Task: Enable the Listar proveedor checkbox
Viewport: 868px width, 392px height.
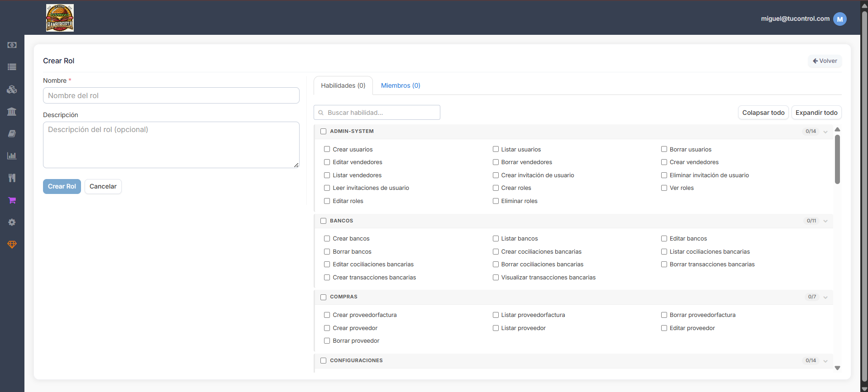Action: pos(496,328)
